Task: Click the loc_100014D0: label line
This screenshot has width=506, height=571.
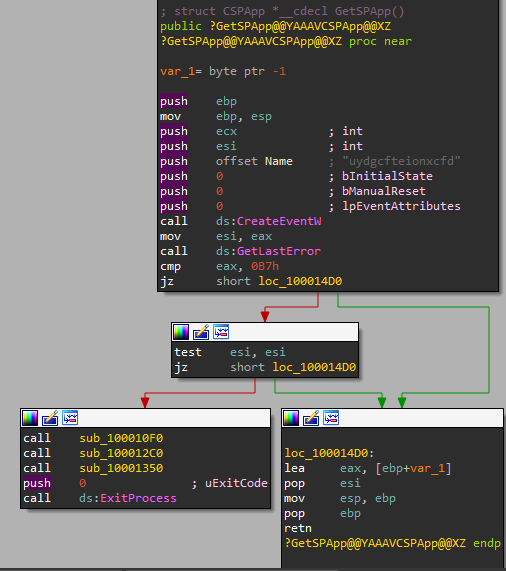Action: tap(329, 453)
